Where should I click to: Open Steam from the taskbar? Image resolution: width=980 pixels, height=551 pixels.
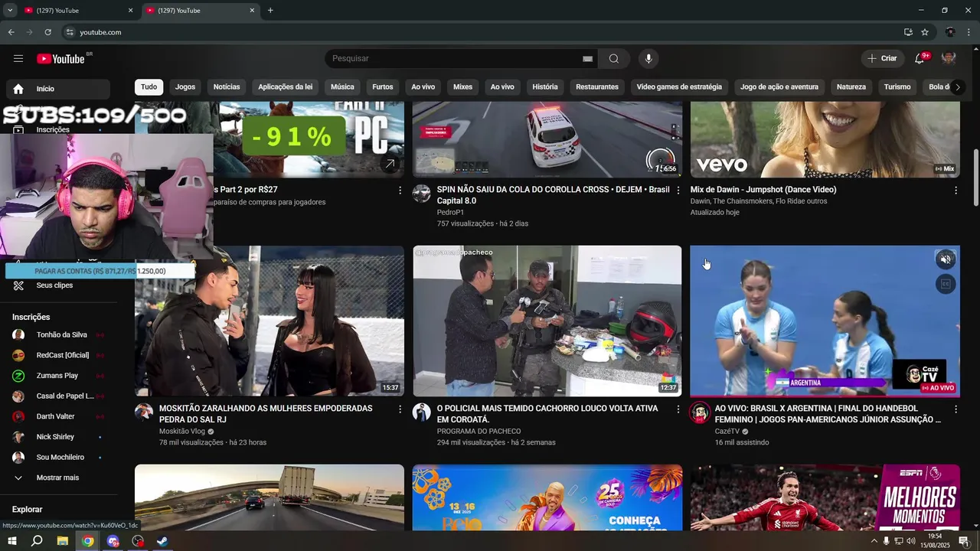tap(162, 541)
